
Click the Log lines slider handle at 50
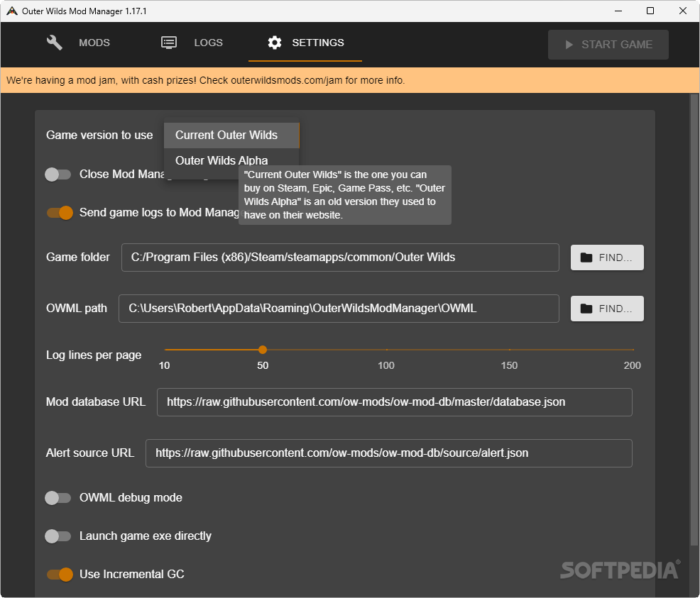click(263, 350)
